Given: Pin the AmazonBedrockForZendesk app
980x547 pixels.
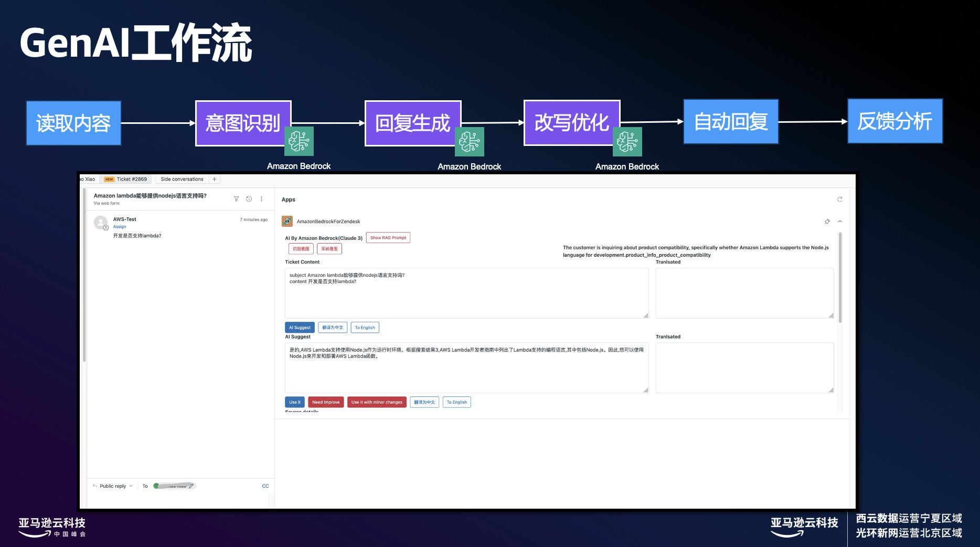Looking at the screenshot, I should pos(827,222).
